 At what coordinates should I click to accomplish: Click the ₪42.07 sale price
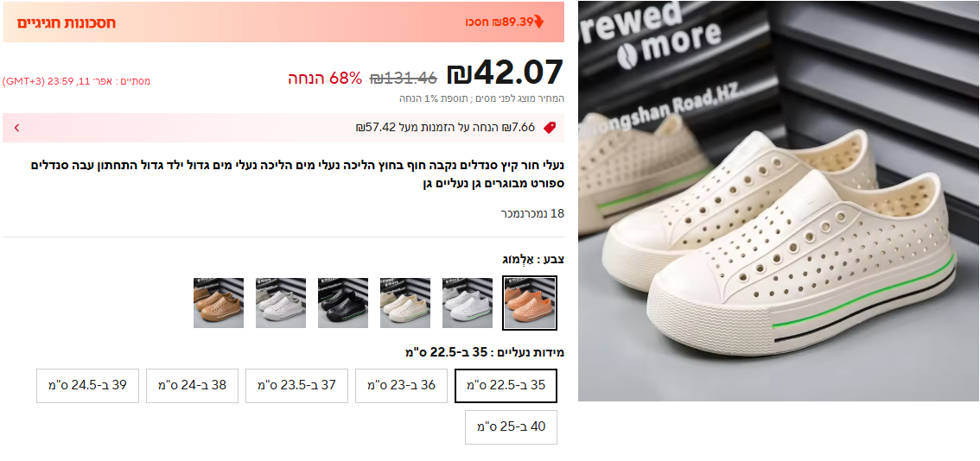pyautogui.click(x=505, y=72)
